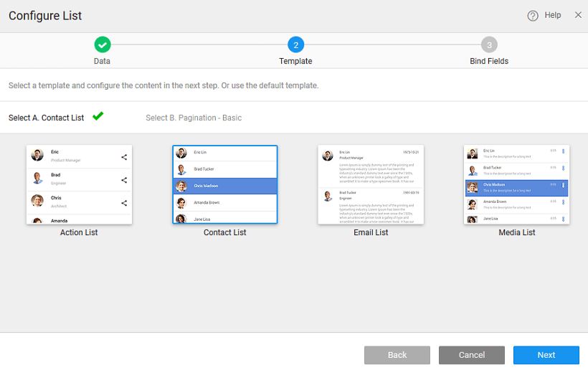The image size is (588, 375).
Task: Close the Configure List dialog
Action: pyautogui.click(x=578, y=15)
